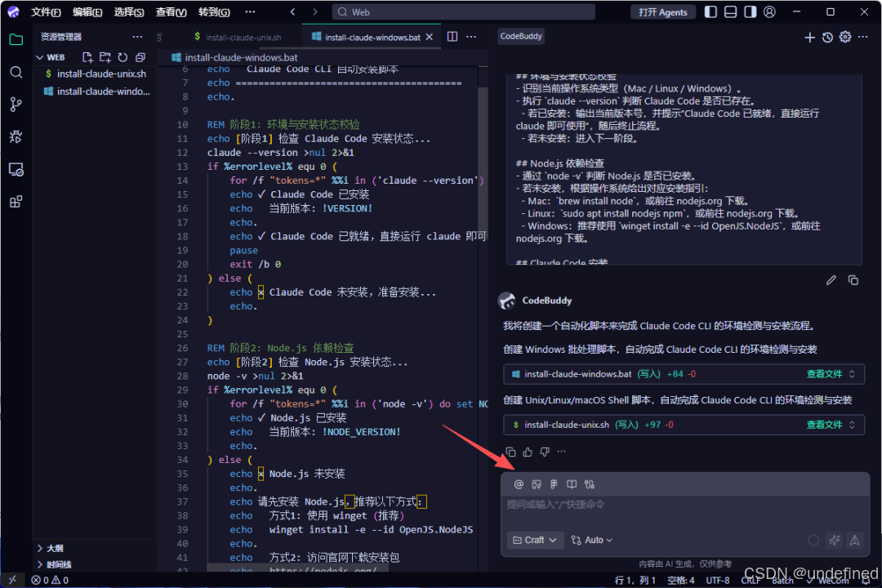Open more response actions ellipsis
This screenshot has width=882, height=588.
coord(561,452)
